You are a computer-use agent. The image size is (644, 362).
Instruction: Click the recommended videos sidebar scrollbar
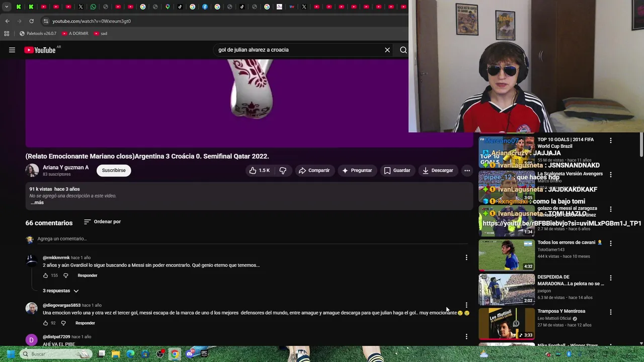click(641, 146)
